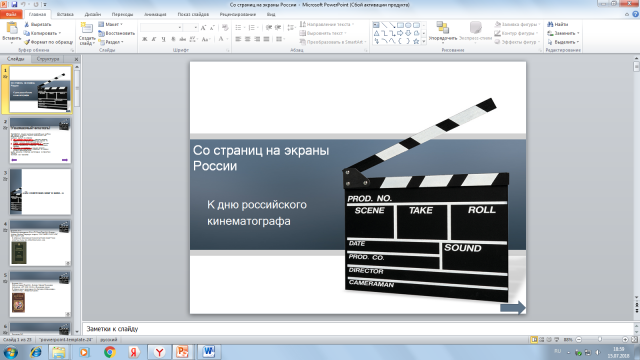Open the Design (Дизайн) ribbon tab
The image size is (640, 360).
pos(93,14)
